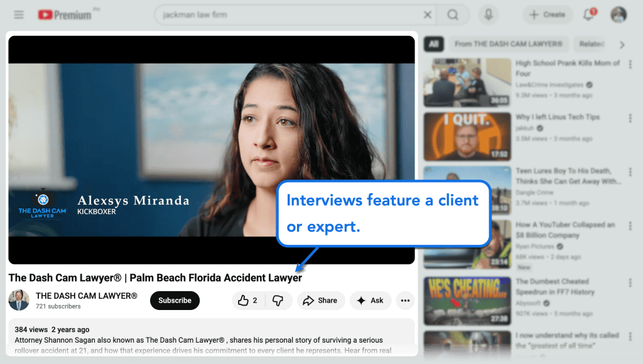643x364 pixels.
Task: Clear the search box text
Action: [427, 15]
